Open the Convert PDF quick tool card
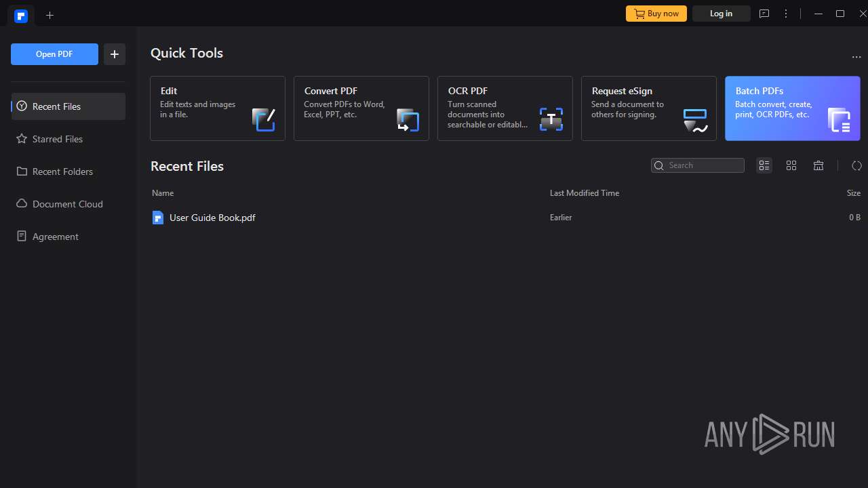 click(361, 108)
